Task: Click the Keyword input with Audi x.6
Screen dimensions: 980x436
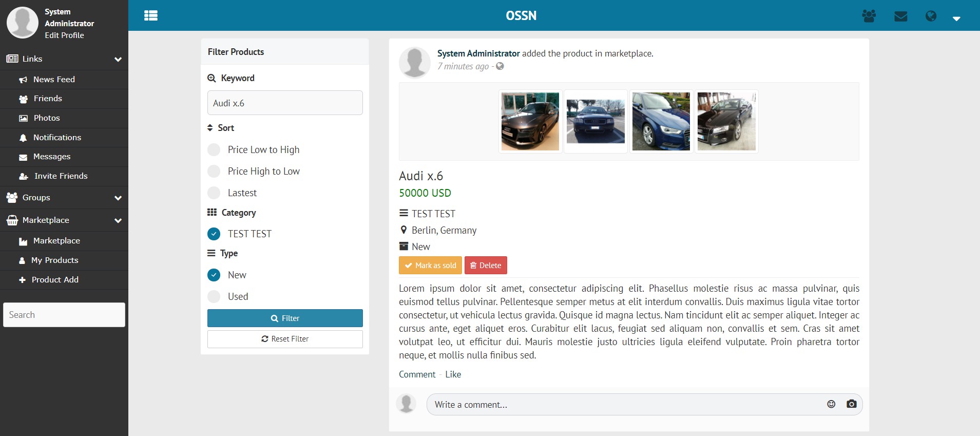Action: click(285, 103)
